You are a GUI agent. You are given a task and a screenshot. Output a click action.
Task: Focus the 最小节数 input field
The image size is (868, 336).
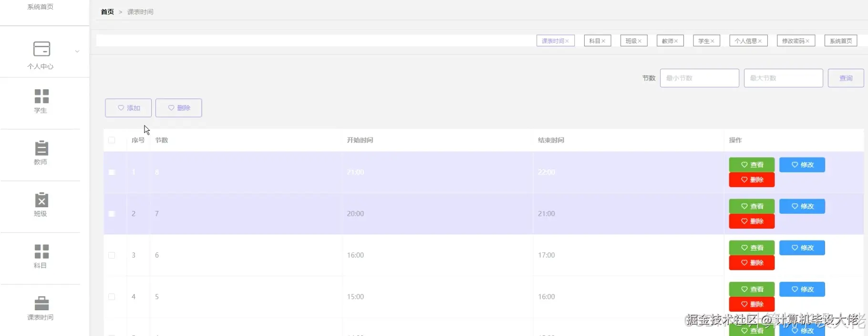pyautogui.click(x=699, y=78)
